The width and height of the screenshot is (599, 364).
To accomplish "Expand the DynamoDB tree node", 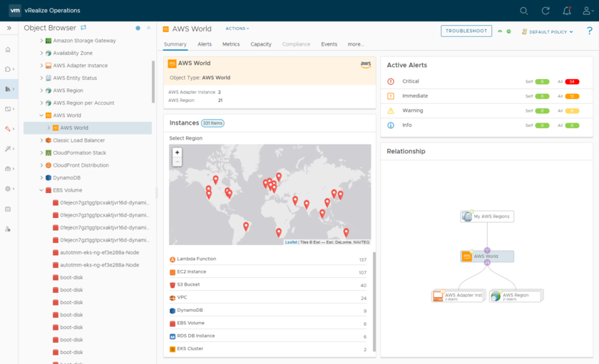I will coord(41,177).
